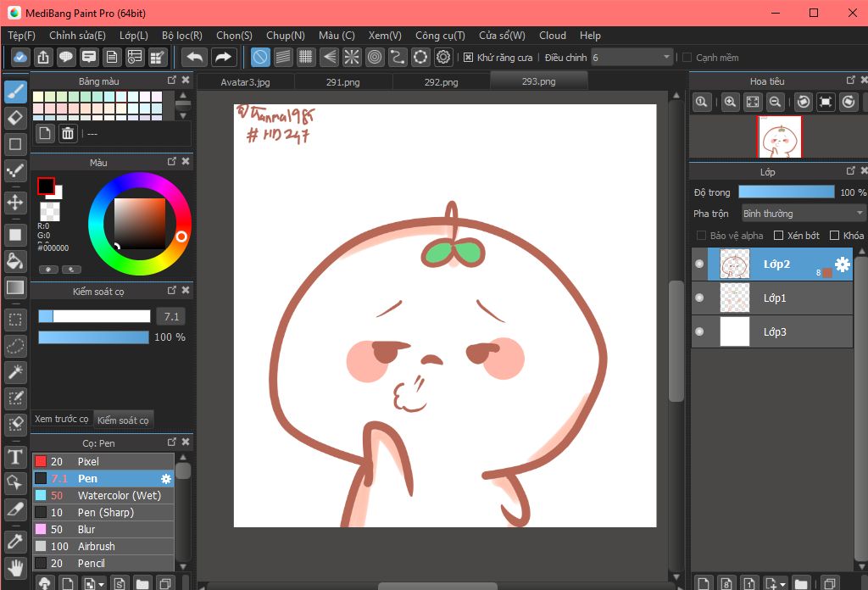Screen dimensions: 868x590
Task: Enable the Cạnh mềm checkbox
Action: [687, 58]
